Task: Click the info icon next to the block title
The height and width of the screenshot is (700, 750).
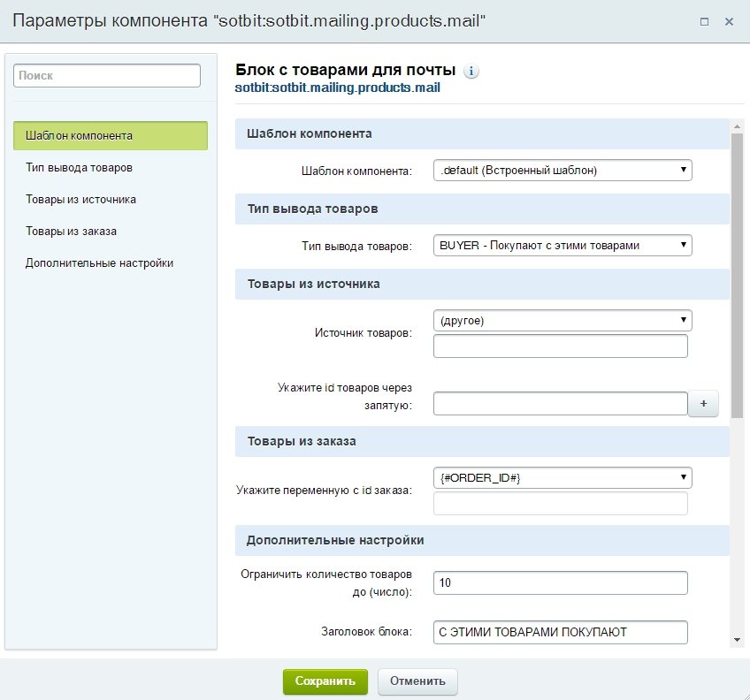Action: [x=471, y=72]
